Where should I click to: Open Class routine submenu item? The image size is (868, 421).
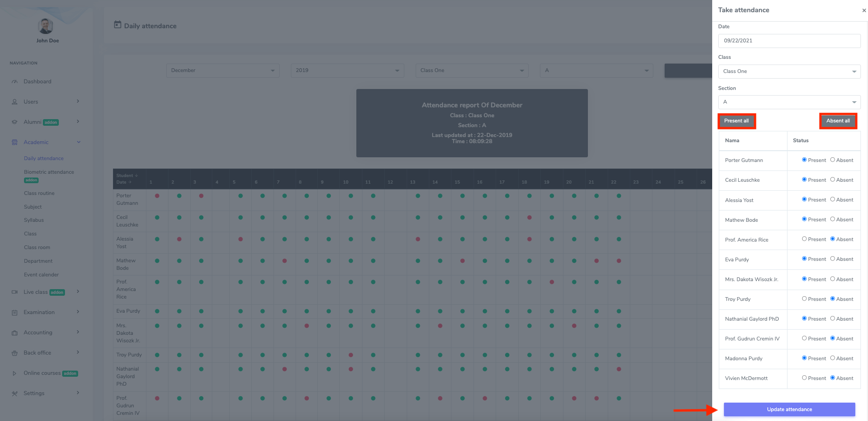point(39,194)
